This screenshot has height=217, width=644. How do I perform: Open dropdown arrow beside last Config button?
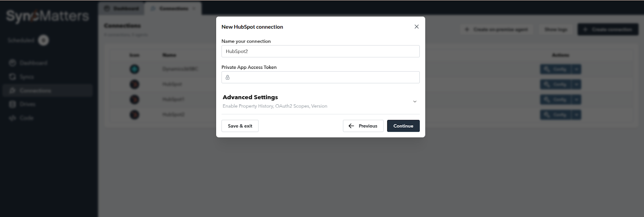tap(577, 115)
